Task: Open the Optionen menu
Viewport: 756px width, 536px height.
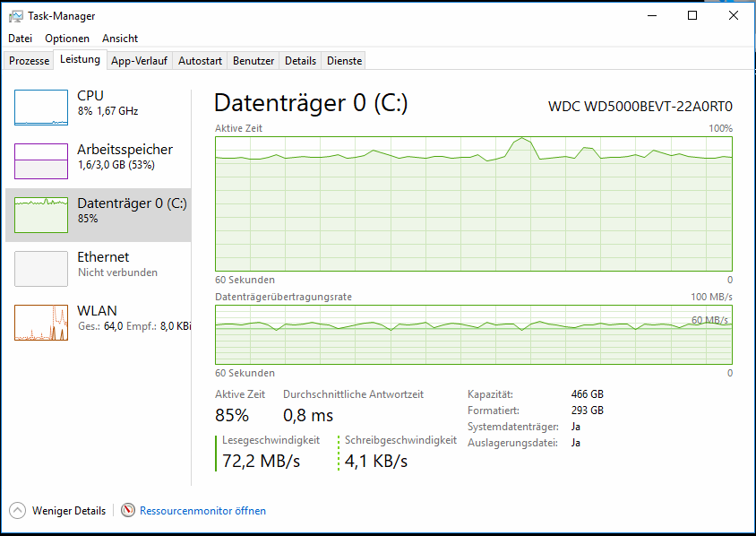Action: pos(67,39)
